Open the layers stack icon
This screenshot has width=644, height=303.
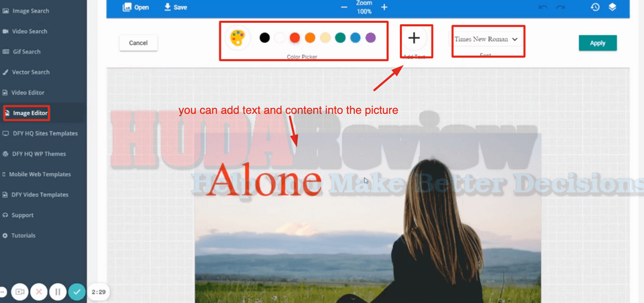pyautogui.click(x=612, y=7)
